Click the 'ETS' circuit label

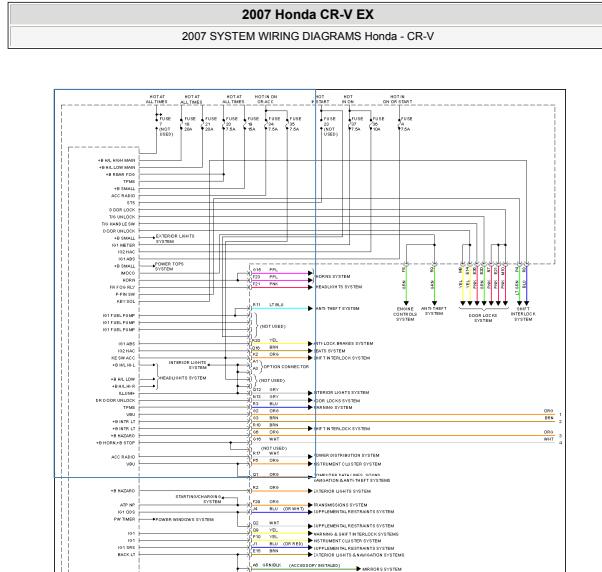(131, 203)
